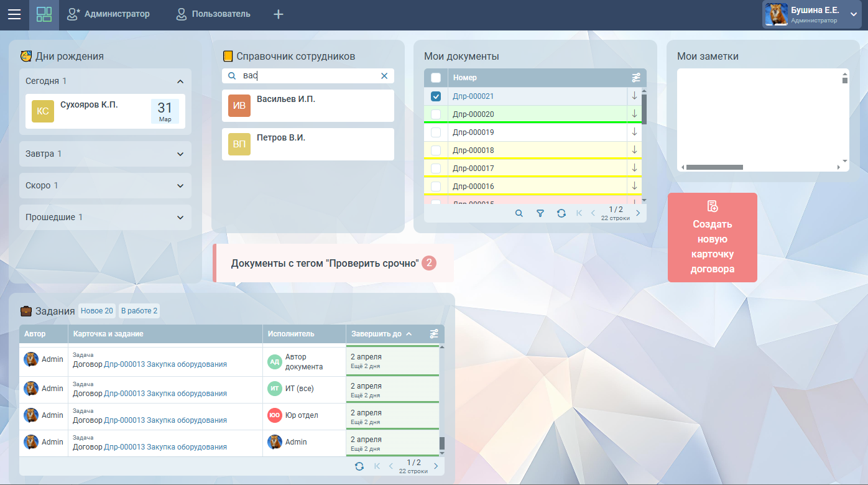Click Создать новую карточку договора button
Screen dimensions: 868x485
[713, 238]
